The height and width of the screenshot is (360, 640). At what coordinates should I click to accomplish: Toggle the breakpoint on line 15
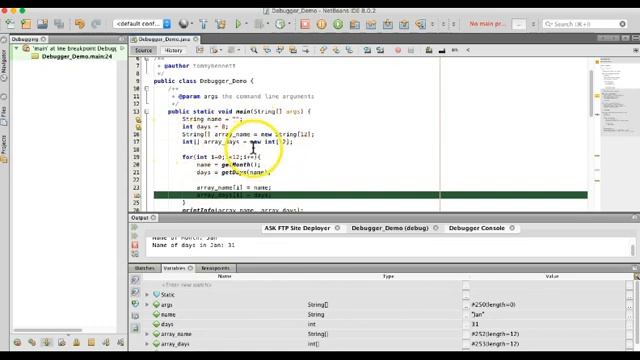point(138,127)
